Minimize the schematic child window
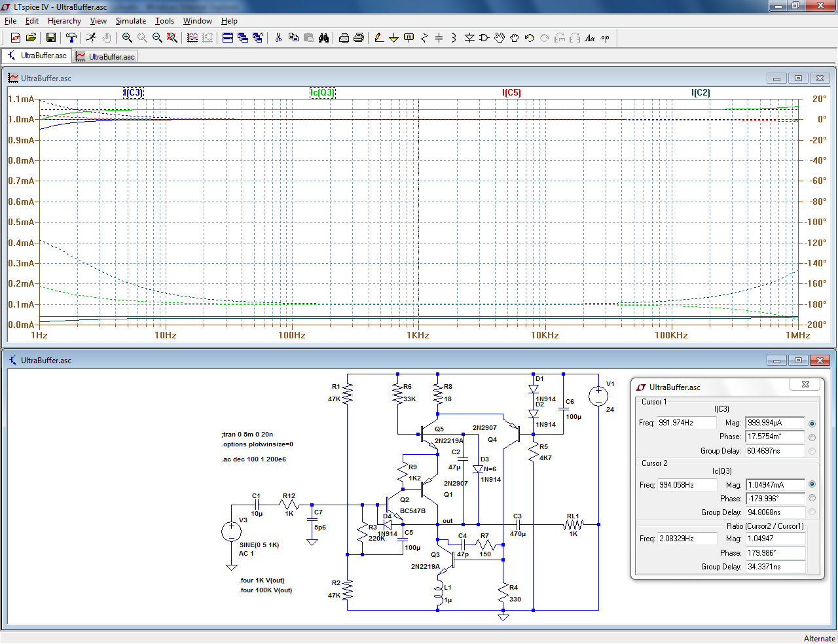This screenshot has width=838, height=644. 777,360
